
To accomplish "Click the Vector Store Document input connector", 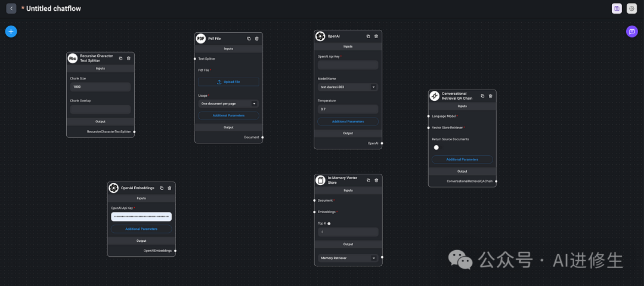I will tap(314, 201).
